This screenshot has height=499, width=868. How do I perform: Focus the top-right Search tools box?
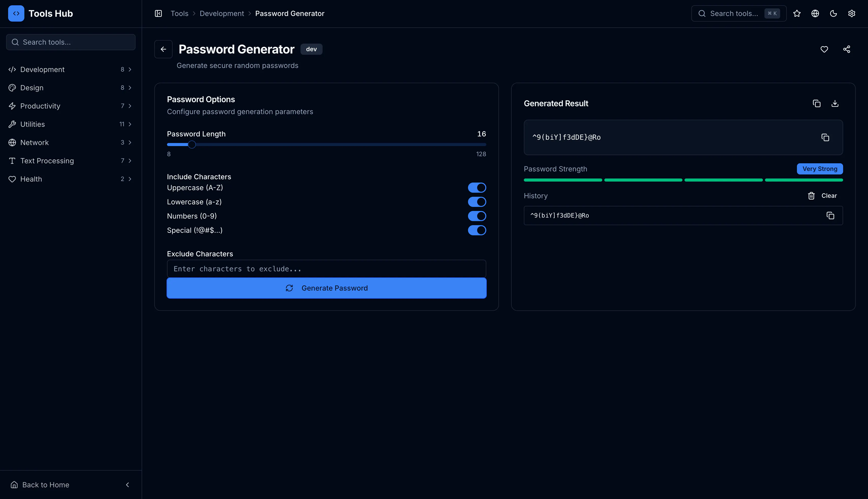click(x=739, y=14)
